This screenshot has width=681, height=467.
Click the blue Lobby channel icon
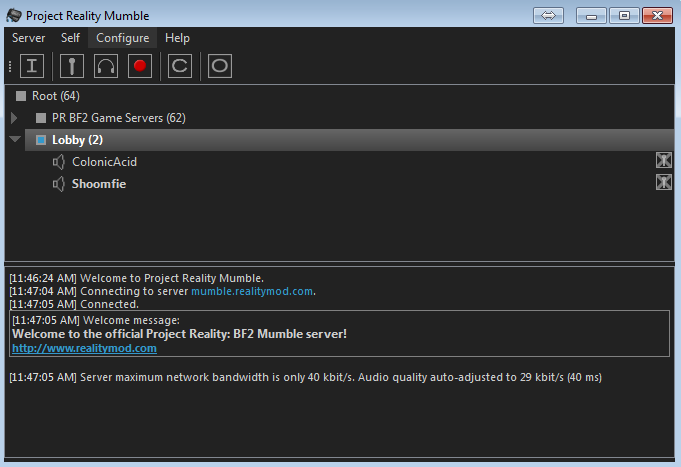41,140
